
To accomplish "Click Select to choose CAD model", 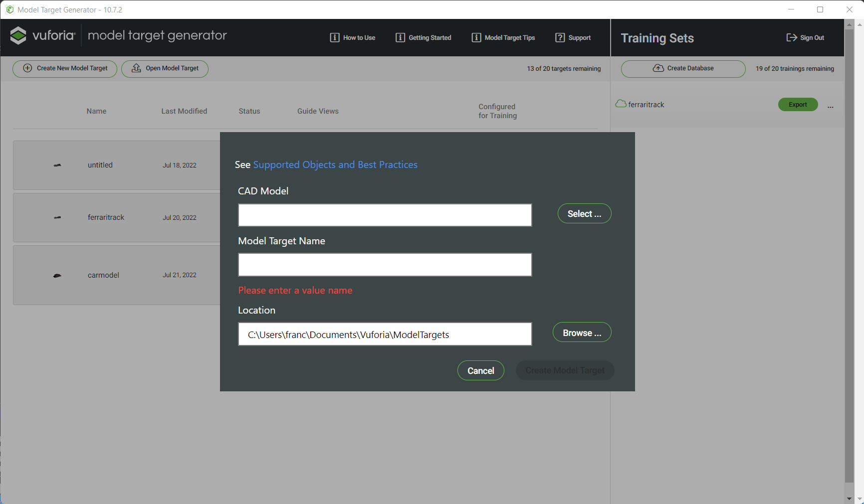I will tap(585, 213).
